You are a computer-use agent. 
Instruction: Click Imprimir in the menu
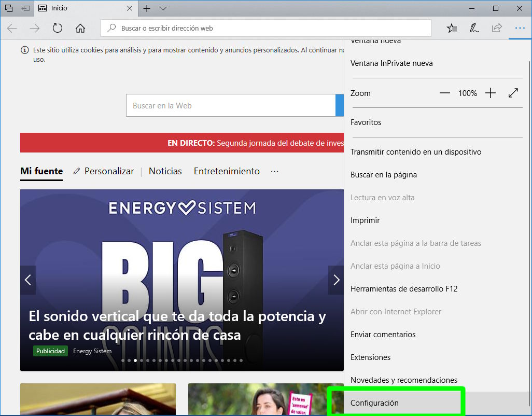pyautogui.click(x=365, y=220)
